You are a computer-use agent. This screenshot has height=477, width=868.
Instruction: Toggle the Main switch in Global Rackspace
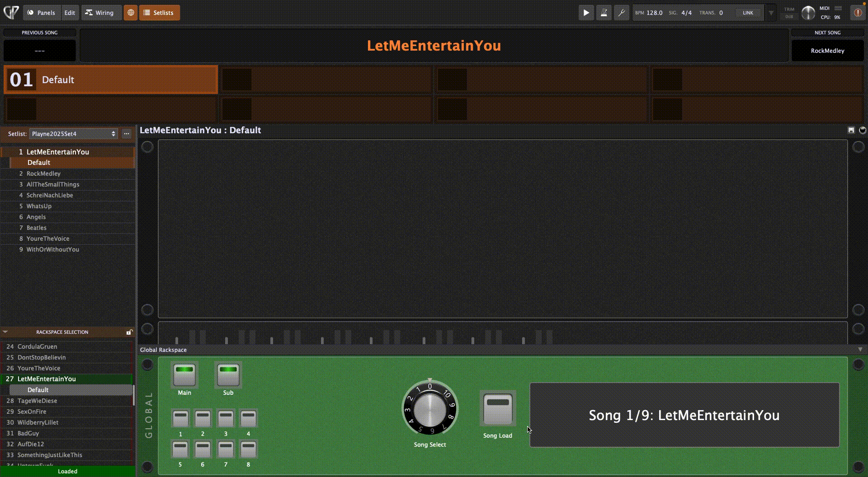[x=184, y=374]
